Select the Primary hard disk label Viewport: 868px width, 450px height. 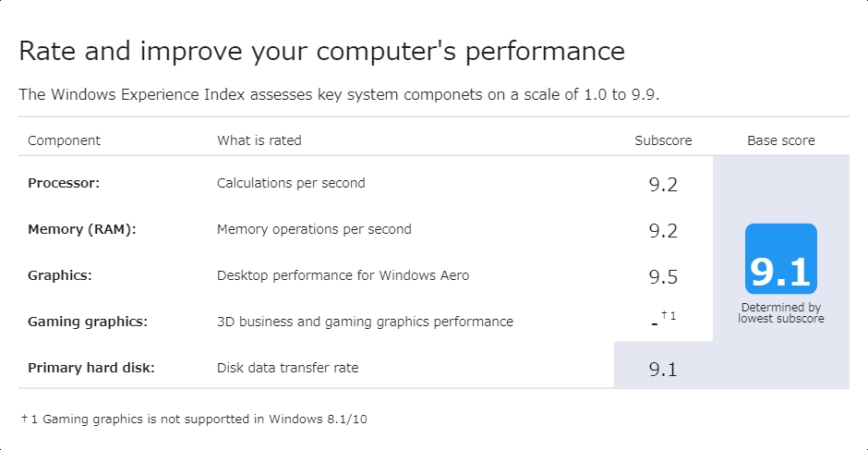click(91, 368)
